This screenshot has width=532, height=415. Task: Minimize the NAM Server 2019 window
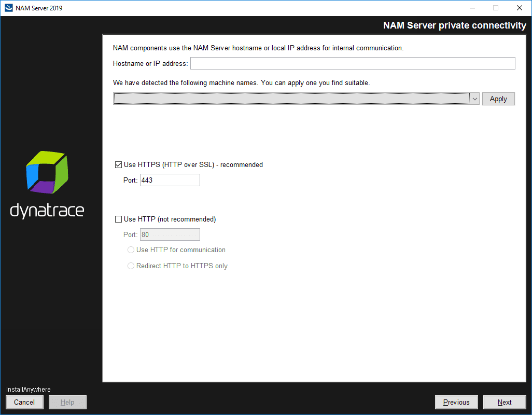[472, 8]
